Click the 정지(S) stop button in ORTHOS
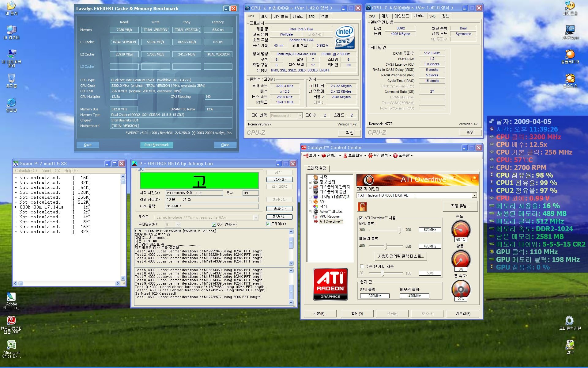588x368 pixels. (x=279, y=179)
